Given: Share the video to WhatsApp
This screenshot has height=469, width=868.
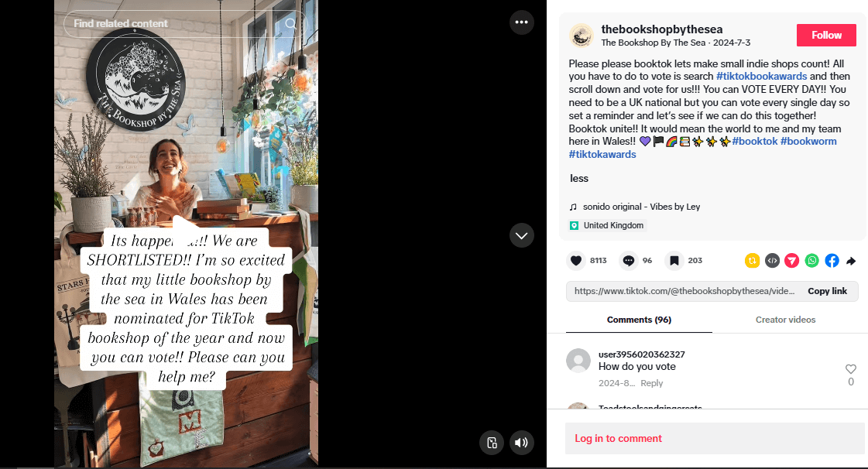Looking at the screenshot, I should tap(812, 261).
